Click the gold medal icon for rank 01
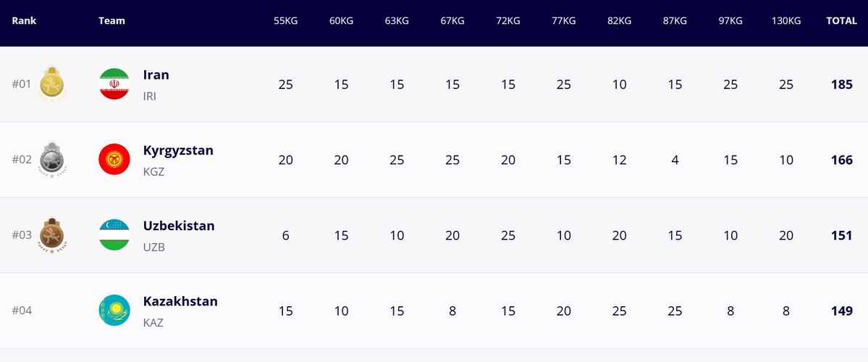This screenshot has width=868, height=362. pos(52,84)
